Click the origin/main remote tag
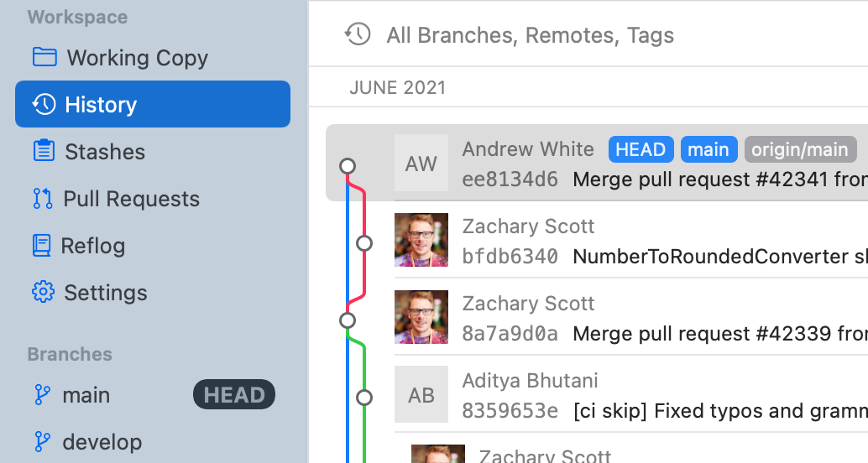The width and height of the screenshot is (868, 463). point(799,149)
